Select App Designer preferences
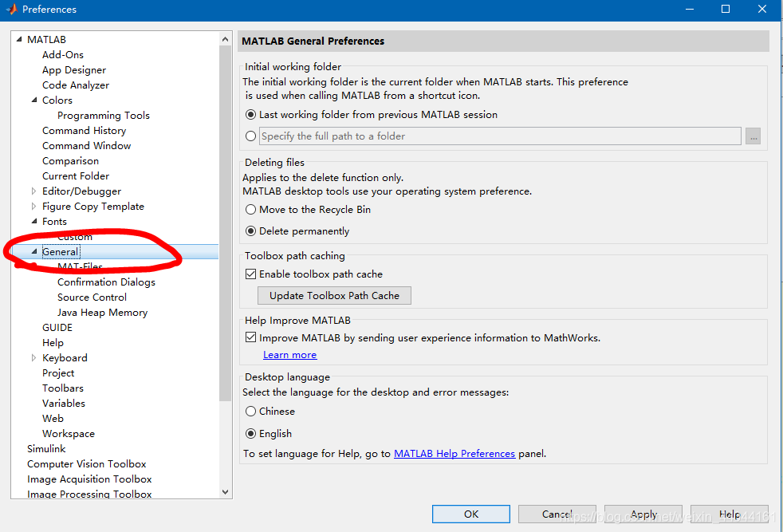The height and width of the screenshot is (532, 783). [74, 70]
